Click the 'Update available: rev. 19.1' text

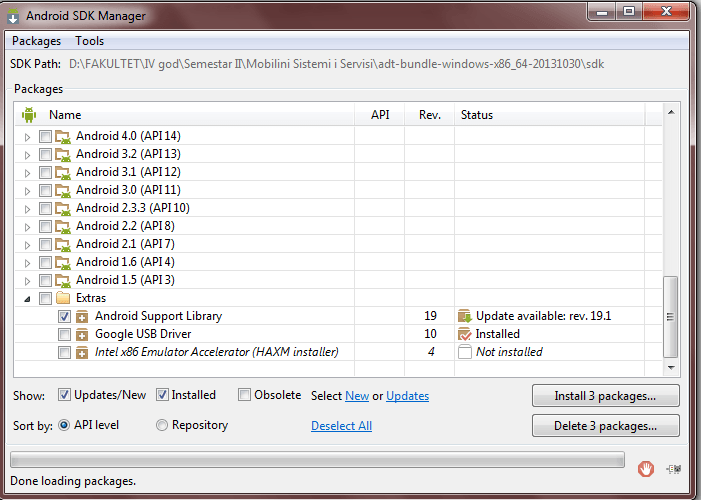(544, 316)
